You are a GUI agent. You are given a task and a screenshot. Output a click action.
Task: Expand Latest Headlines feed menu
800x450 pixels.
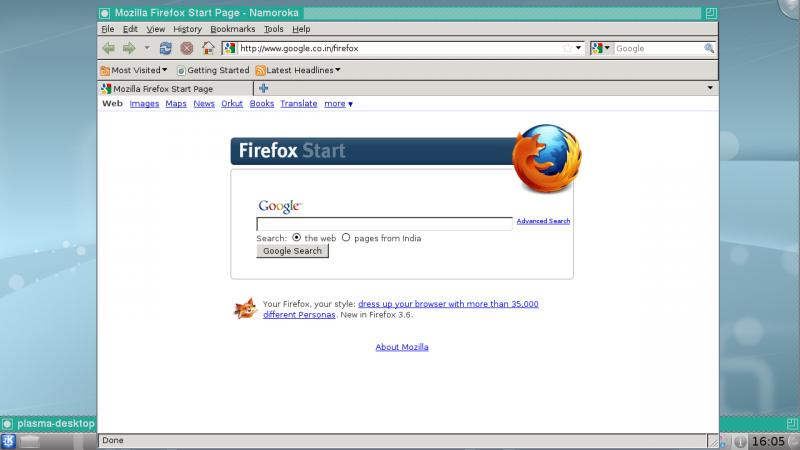pyautogui.click(x=298, y=70)
